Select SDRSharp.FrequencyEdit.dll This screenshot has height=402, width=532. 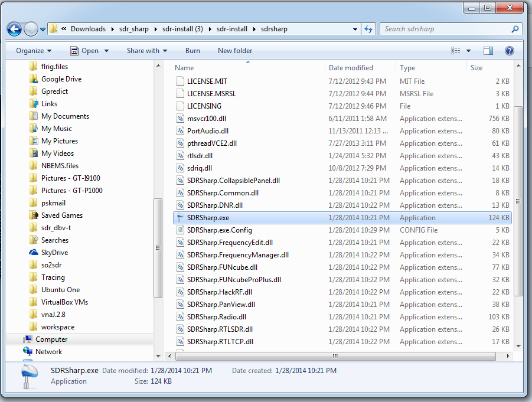click(x=230, y=243)
